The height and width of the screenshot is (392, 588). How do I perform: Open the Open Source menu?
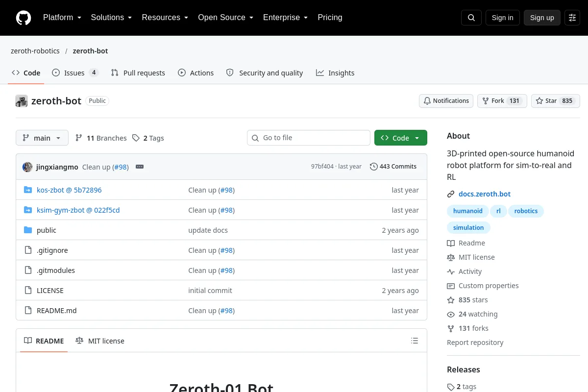pyautogui.click(x=225, y=18)
